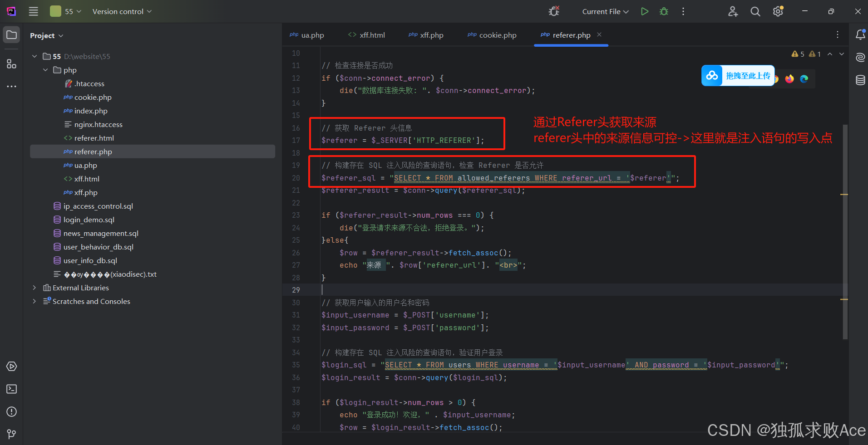Collapse the php folder in the project tree
The image size is (868, 445).
[x=45, y=70]
